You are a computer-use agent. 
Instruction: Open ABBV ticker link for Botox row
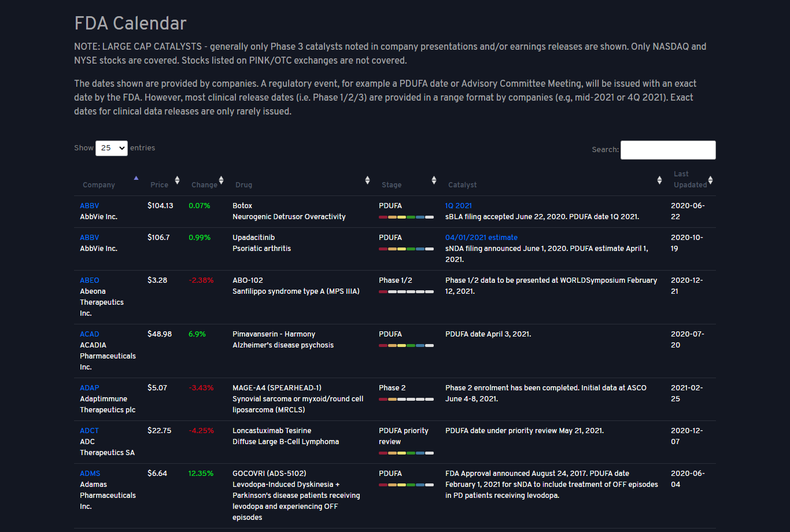click(x=90, y=206)
